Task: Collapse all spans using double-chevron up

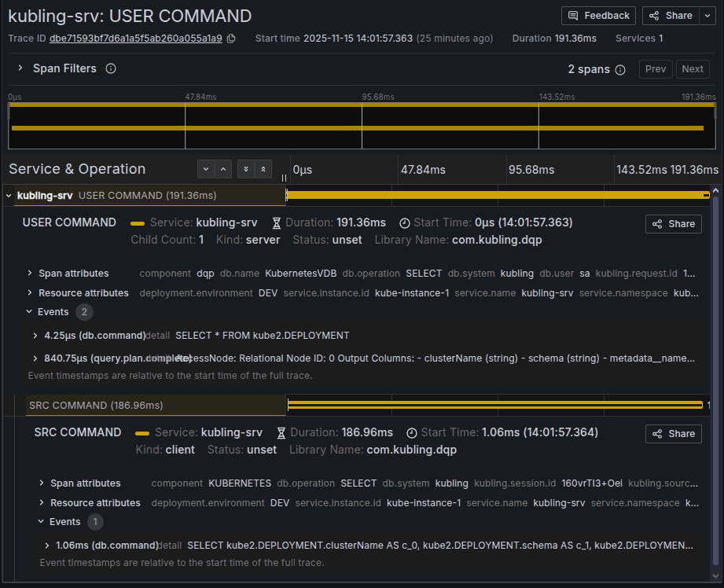Action: click(x=263, y=169)
